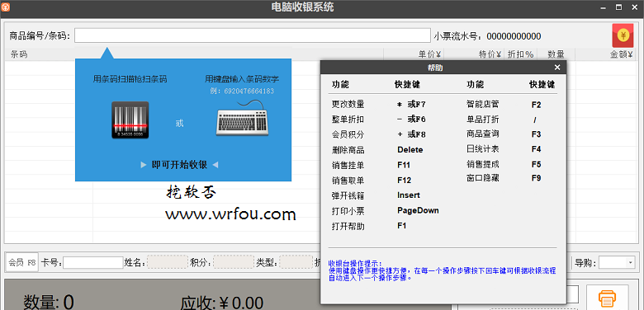Click the 帮助 dialog title bar
The height and width of the screenshot is (310, 644).
[x=443, y=68]
